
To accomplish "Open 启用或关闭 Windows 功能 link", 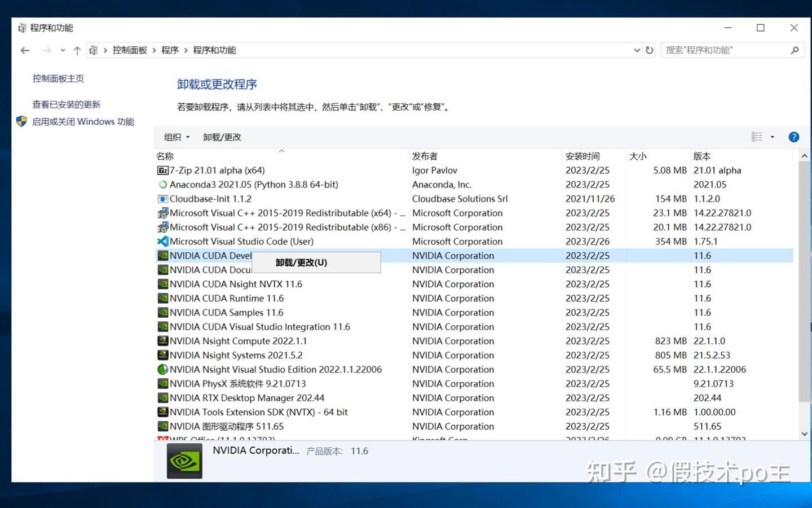I will (x=83, y=121).
